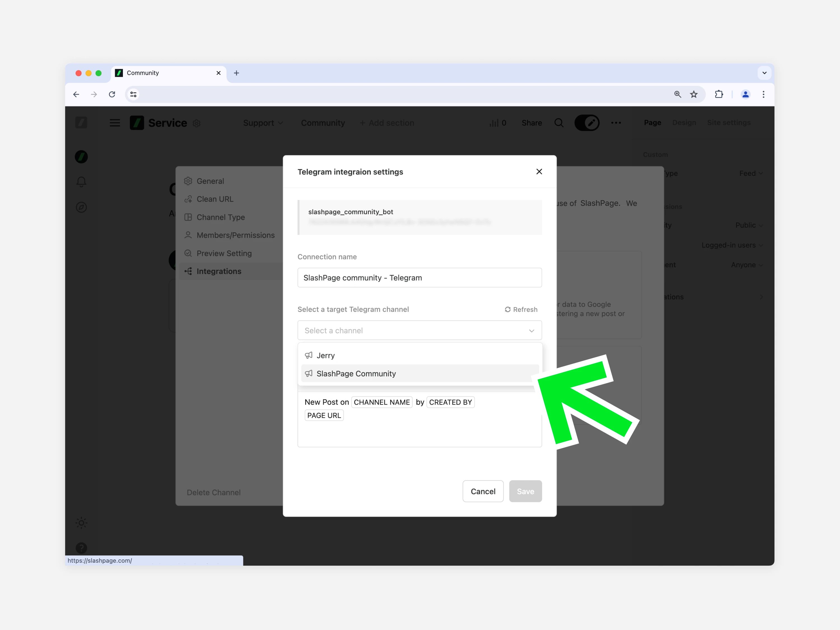Switch to the Site settings tab
The image size is (840, 630).
pyautogui.click(x=728, y=123)
